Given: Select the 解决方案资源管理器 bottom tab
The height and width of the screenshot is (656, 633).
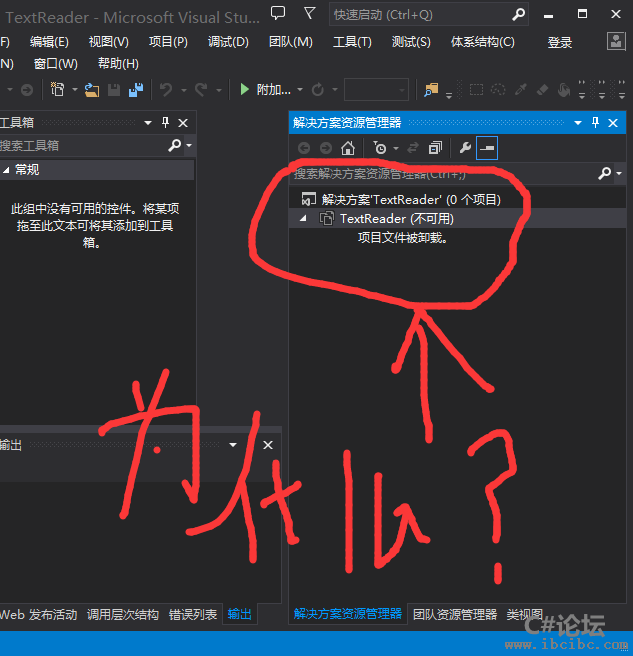Looking at the screenshot, I should [347, 614].
